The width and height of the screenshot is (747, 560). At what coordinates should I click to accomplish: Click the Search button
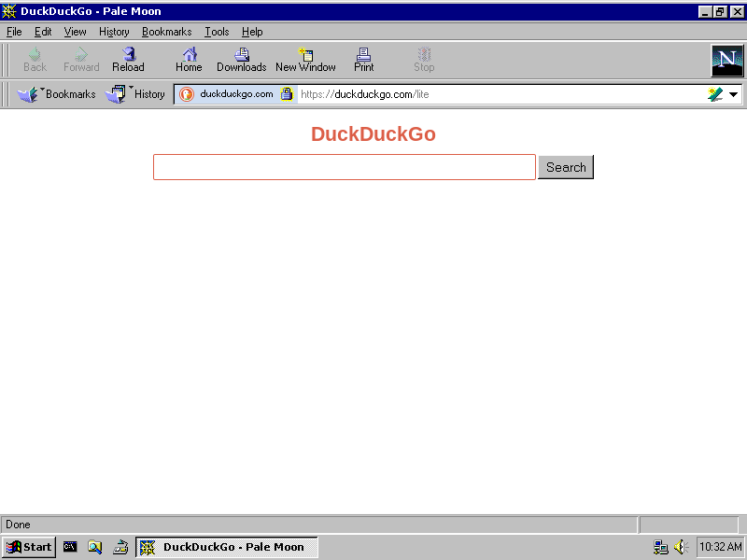566,167
